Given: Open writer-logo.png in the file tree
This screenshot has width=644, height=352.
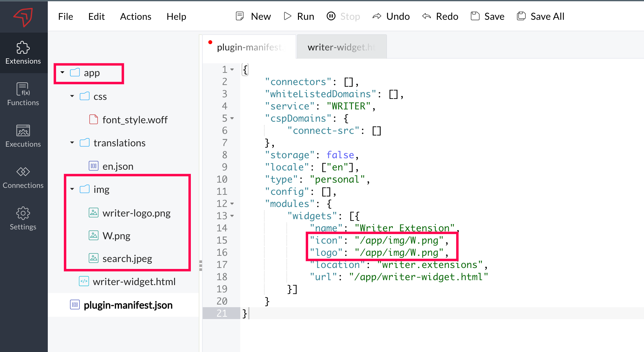Looking at the screenshot, I should click(136, 213).
